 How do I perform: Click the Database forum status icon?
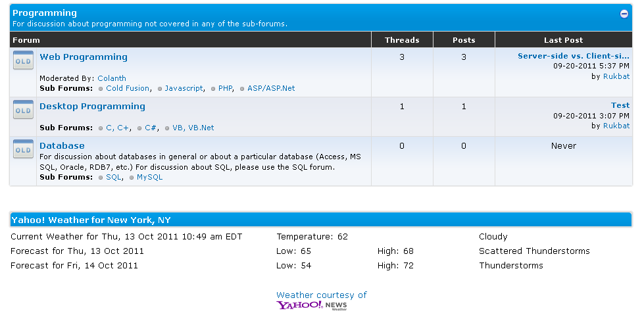point(23,150)
